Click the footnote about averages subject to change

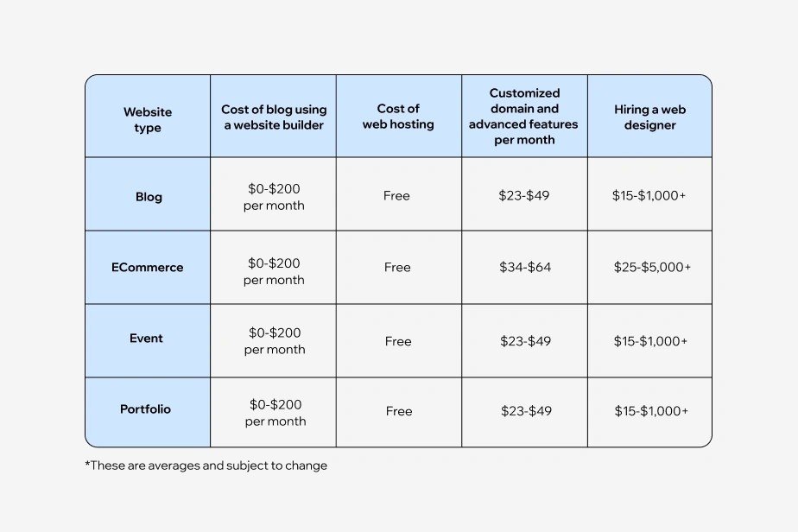206,465
